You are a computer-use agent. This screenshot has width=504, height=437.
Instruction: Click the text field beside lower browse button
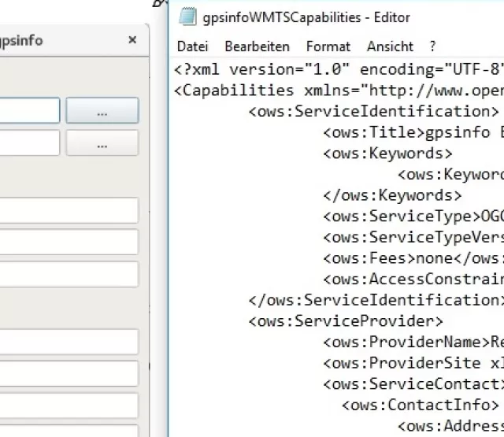click(29, 143)
